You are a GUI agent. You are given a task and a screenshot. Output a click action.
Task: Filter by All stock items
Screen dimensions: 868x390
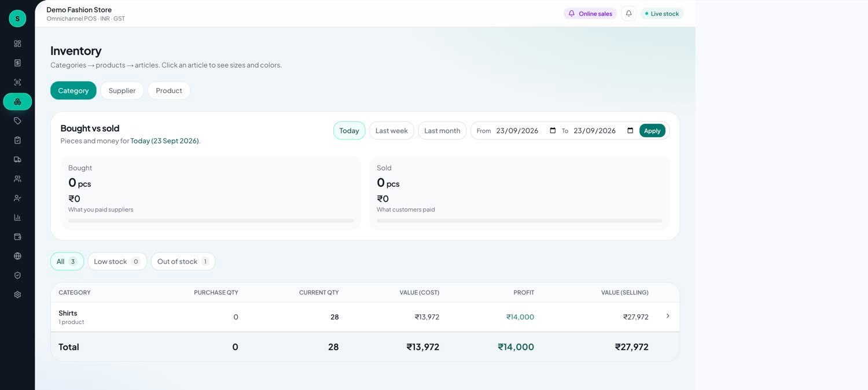[67, 262]
